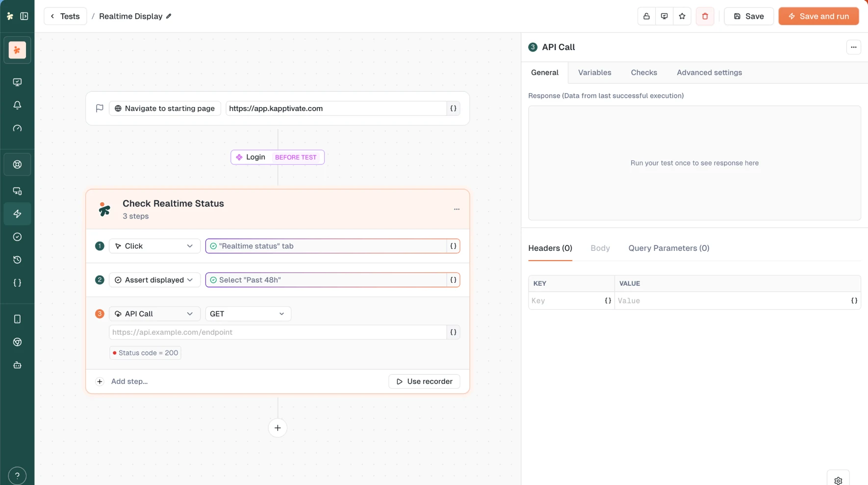Insert variable braces in starting URL field
The width and height of the screenshot is (868, 485).
453,108
